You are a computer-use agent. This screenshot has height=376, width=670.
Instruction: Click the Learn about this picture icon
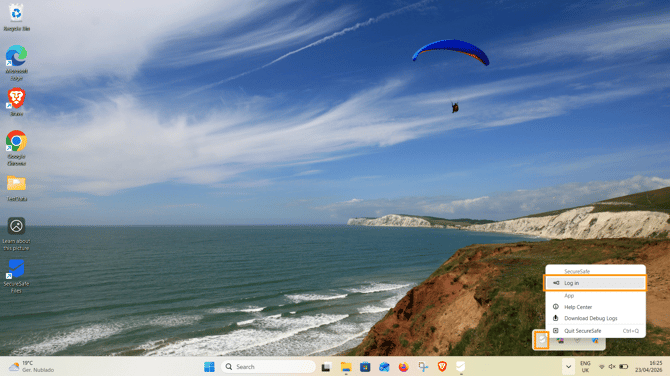point(16,234)
